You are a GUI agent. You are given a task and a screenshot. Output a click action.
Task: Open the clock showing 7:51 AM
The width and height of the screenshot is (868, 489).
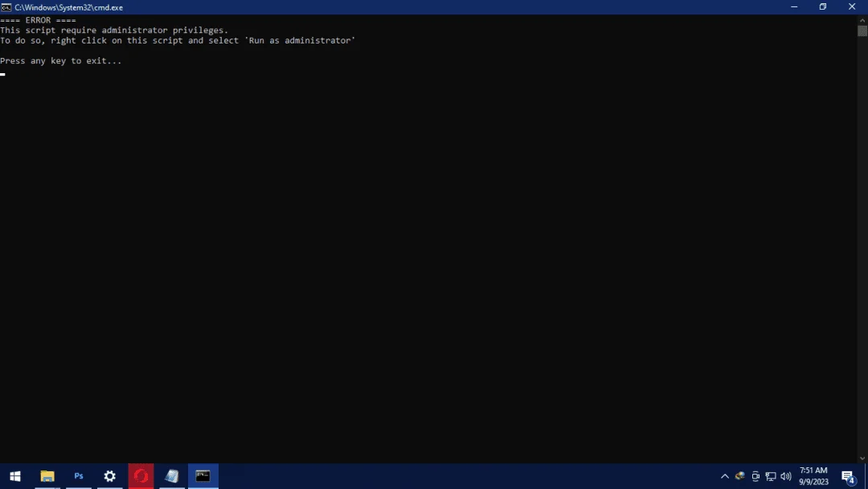coord(813,476)
